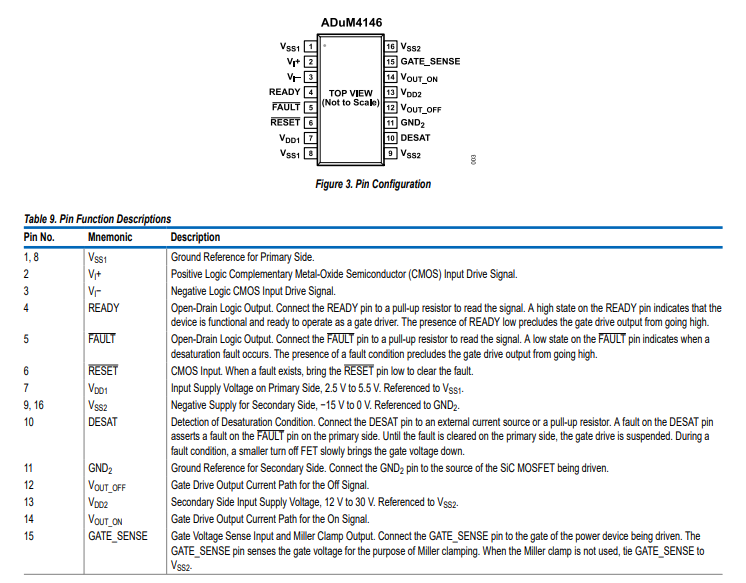This screenshot has height=583, width=746.
Task: Click DESAT mnemonic in the table
Action: tap(103, 422)
